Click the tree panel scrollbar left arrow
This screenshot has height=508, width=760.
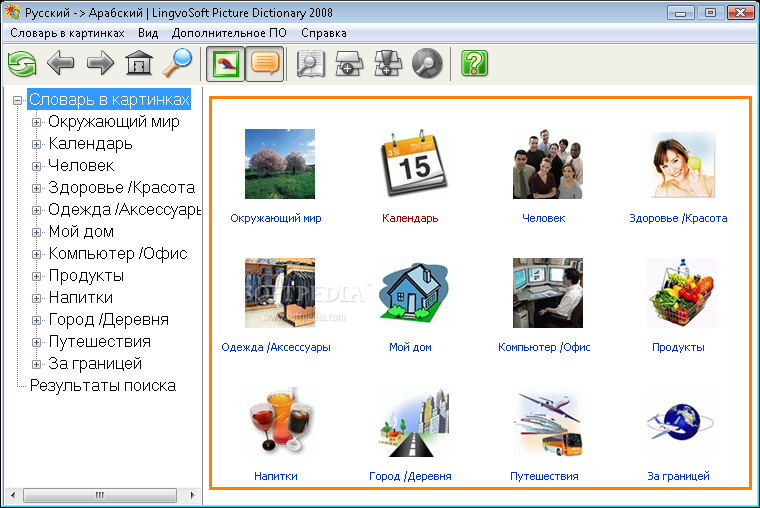[13, 495]
